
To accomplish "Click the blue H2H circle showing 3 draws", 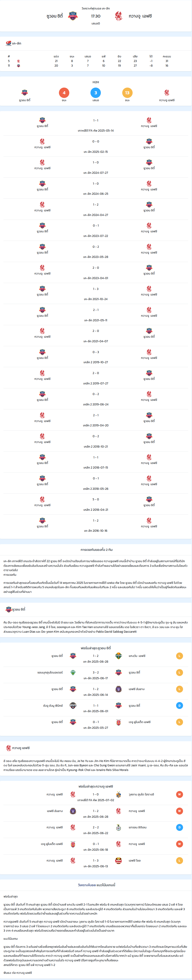I will tap(96, 92).
